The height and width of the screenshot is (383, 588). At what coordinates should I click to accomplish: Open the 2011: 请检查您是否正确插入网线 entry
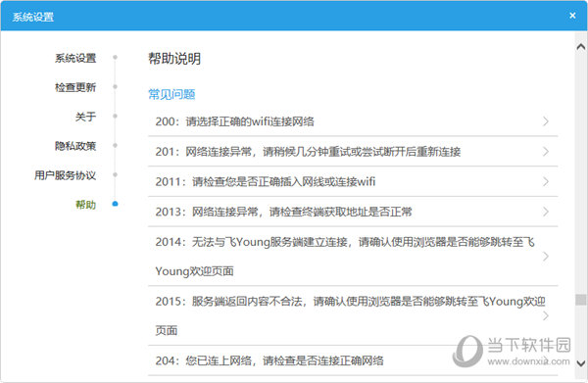tap(353, 181)
